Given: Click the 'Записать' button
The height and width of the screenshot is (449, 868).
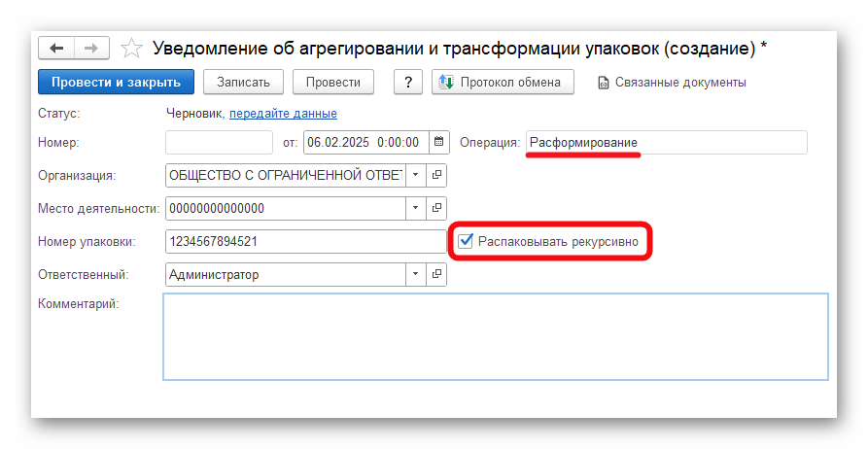Looking at the screenshot, I should [243, 82].
